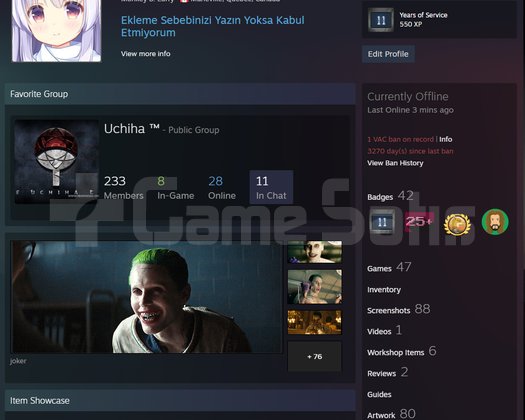The width and height of the screenshot is (525, 420).
Task: Open the Videos 1 link
Action: point(384,331)
